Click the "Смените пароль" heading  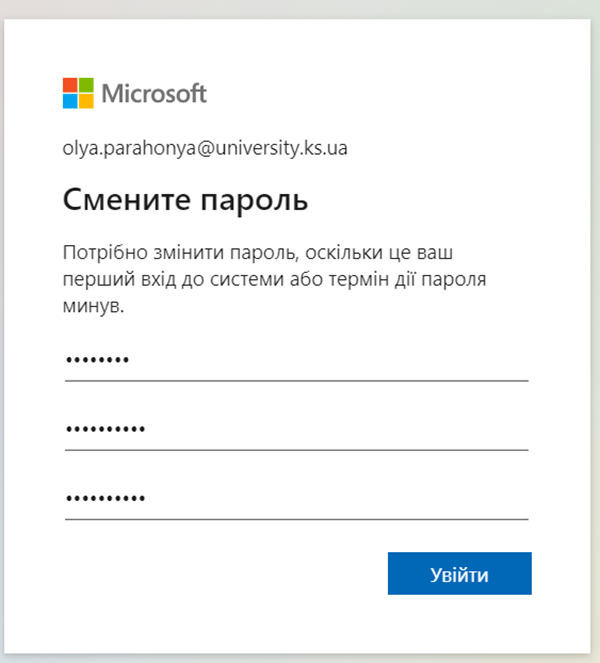click(x=185, y=200)
